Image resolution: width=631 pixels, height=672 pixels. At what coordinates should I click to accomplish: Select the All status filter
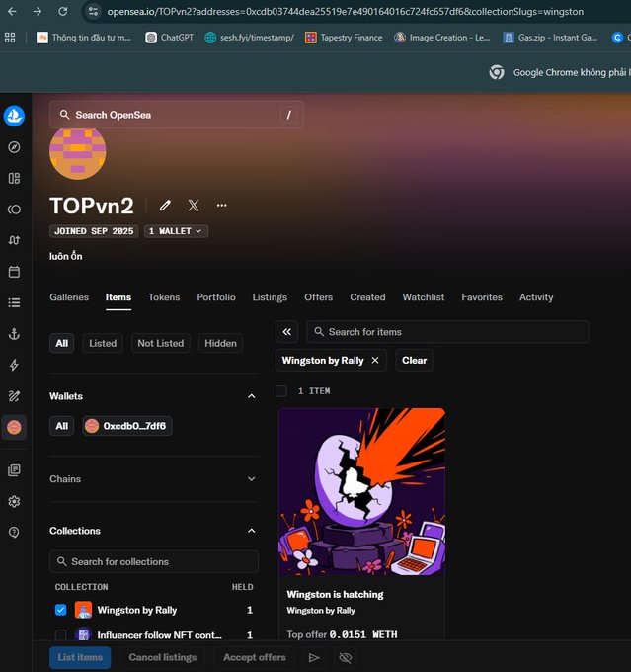tap(61, 343)
